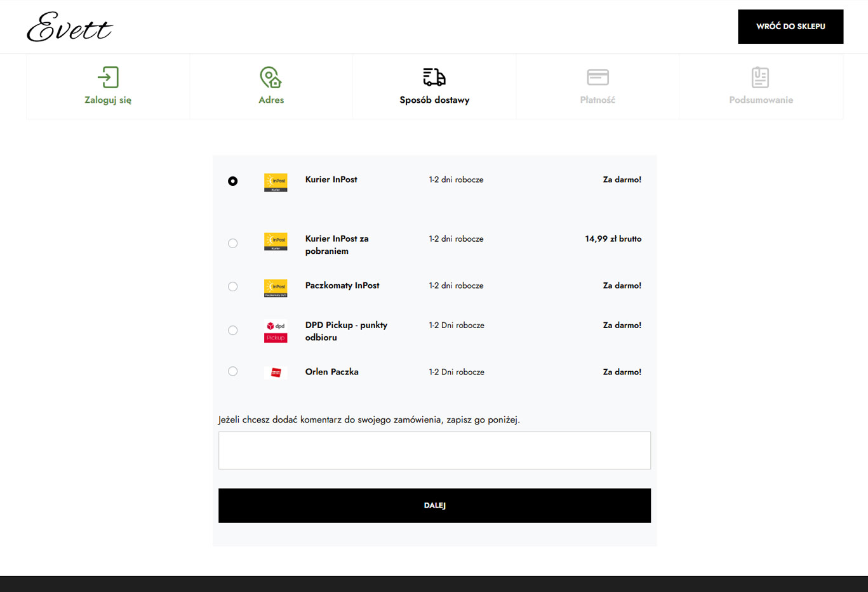Focus the order comment text field
The height and width of the screenshot is (592, 868).
(434, 451)
